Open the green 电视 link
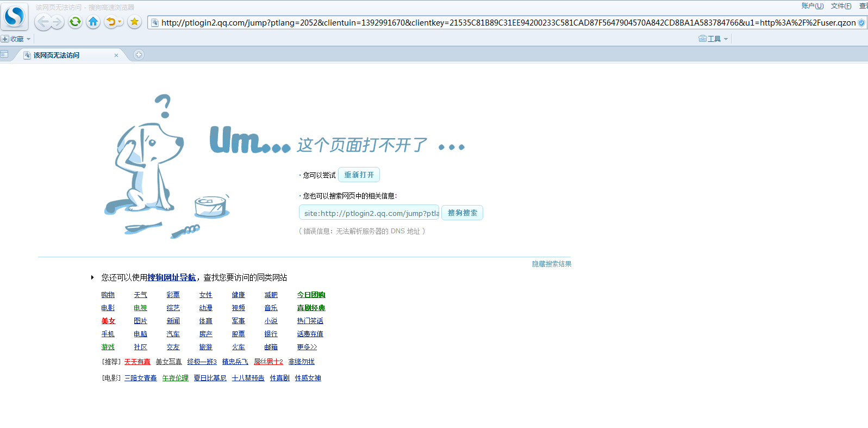Screen dimensions: 868x428 tap(140, 308)
